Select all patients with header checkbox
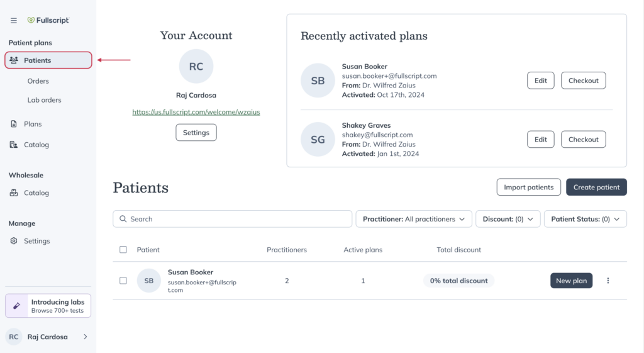644x353 pixels. click(123, 249)
